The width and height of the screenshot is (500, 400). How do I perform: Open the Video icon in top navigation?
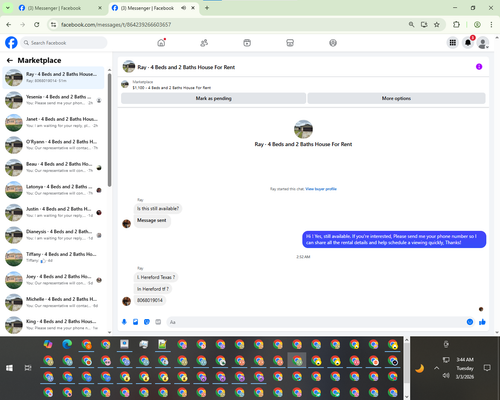pos(247,43)
